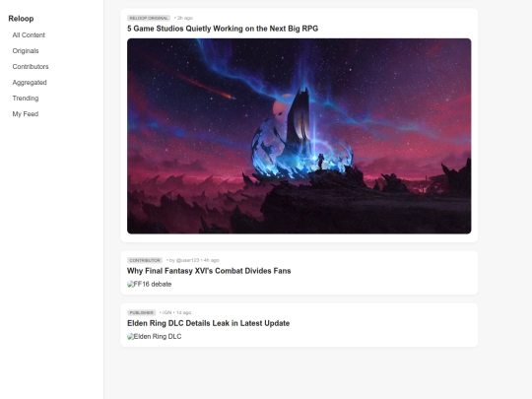
Task: Click the sci-fi landscape article image
Action: 299,136
